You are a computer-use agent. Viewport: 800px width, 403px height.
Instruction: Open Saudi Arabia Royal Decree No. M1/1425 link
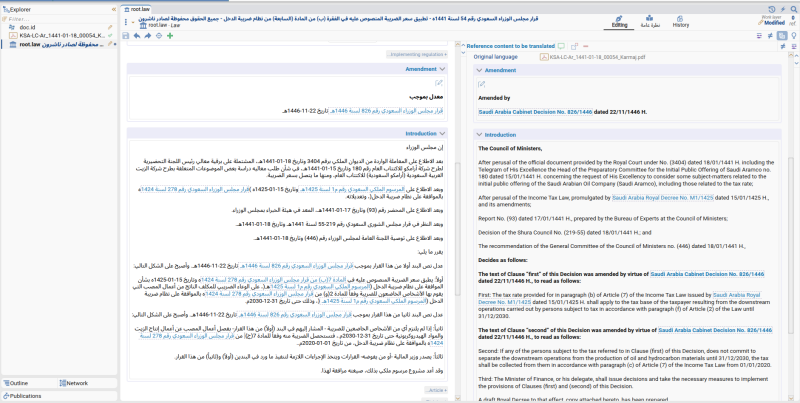point(663,197)
